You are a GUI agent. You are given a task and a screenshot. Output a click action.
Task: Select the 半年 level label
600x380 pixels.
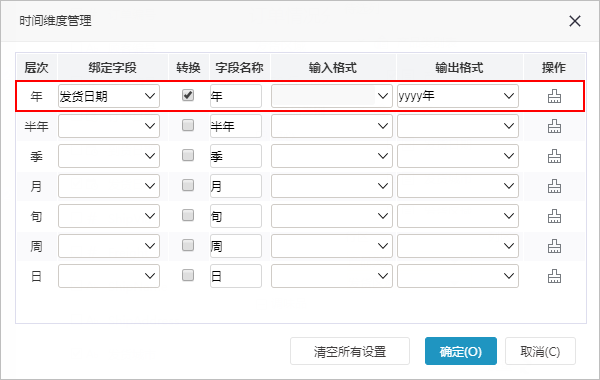pyautogui.click(x=36, y=126)
